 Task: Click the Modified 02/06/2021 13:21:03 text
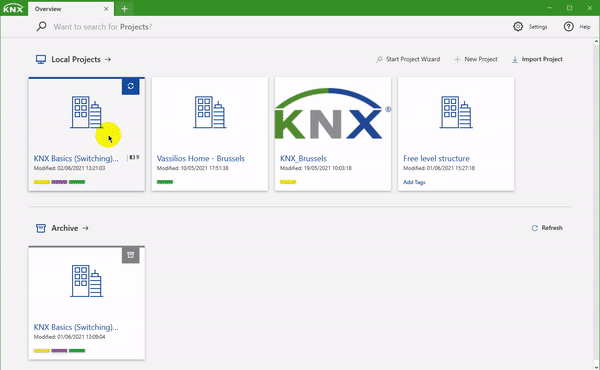[x=69, y=168]
